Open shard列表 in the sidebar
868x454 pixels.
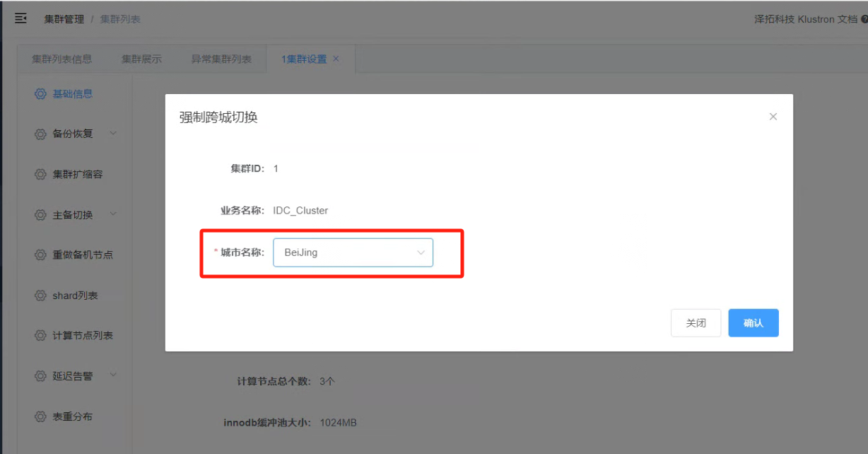[x=75, y=296]
